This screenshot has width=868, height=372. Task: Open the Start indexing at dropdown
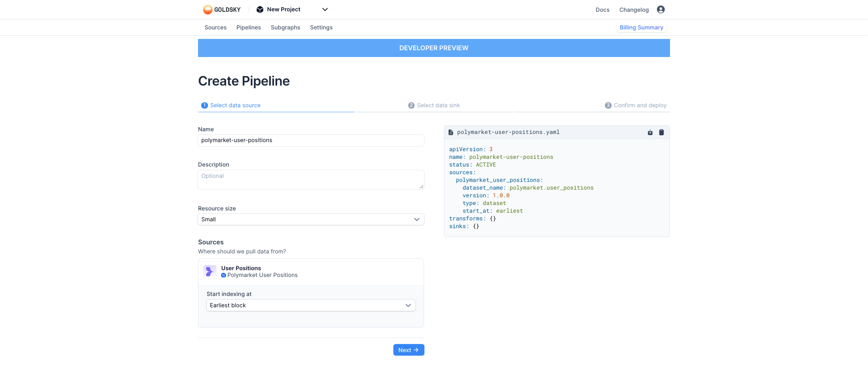tap(311, 305)
